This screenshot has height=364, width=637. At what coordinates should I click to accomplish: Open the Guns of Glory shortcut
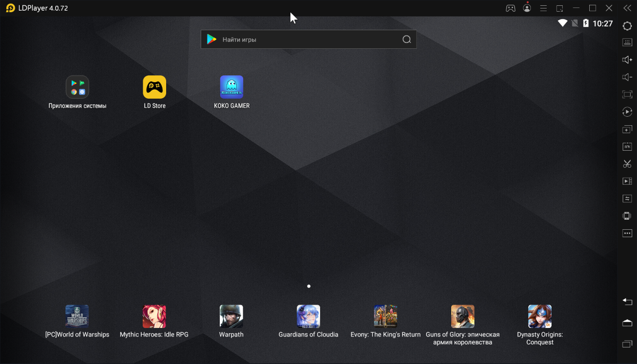pos(463,325)
